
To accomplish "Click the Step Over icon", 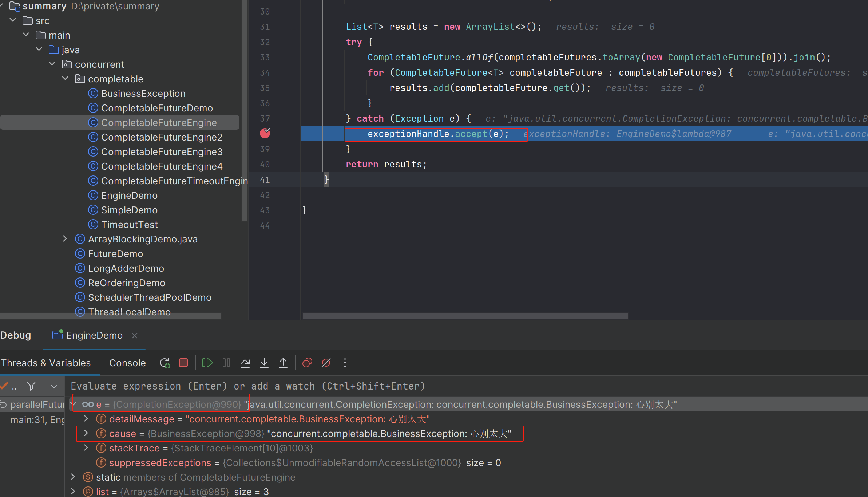I will pyautogui.click(x=245, y=363).
